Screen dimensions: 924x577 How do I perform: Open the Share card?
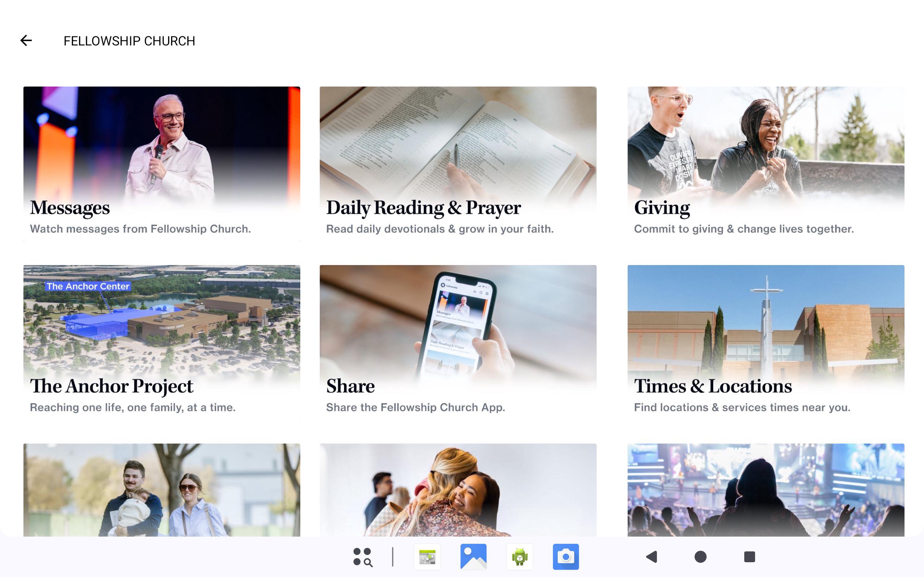[458, 342]
